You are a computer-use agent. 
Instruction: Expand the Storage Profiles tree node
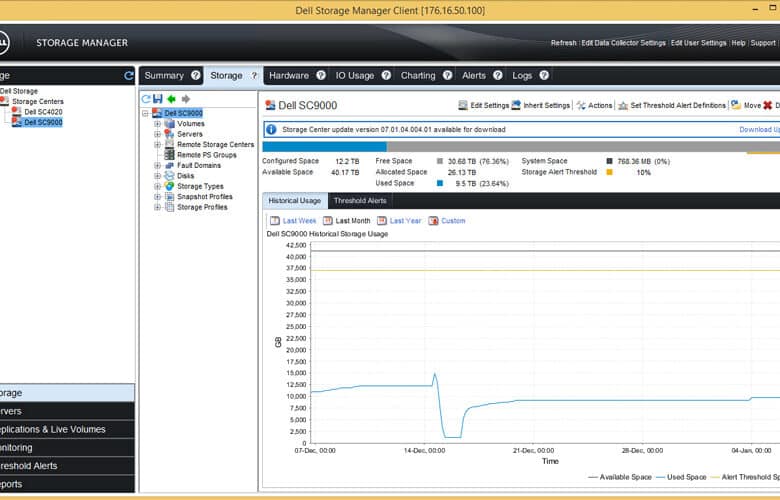(157, 207)
